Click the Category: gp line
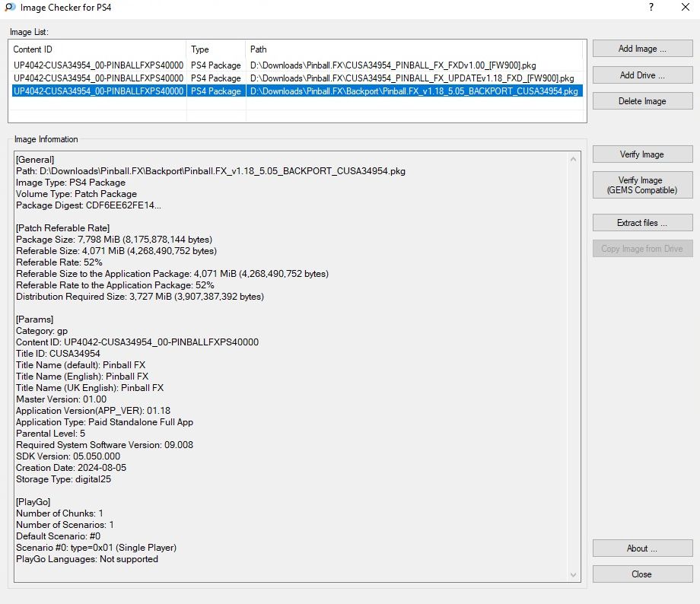700x604 pixels. click(42, 331)
